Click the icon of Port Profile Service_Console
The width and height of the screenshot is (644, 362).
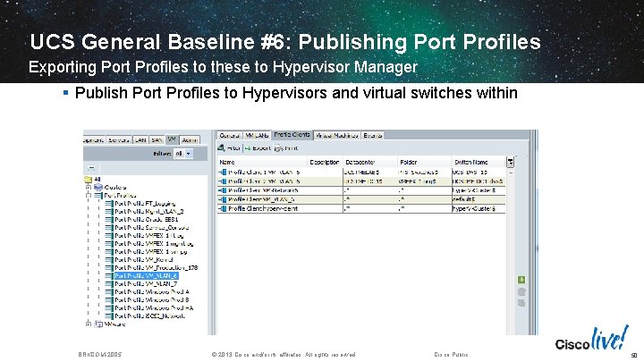point(109,227)
